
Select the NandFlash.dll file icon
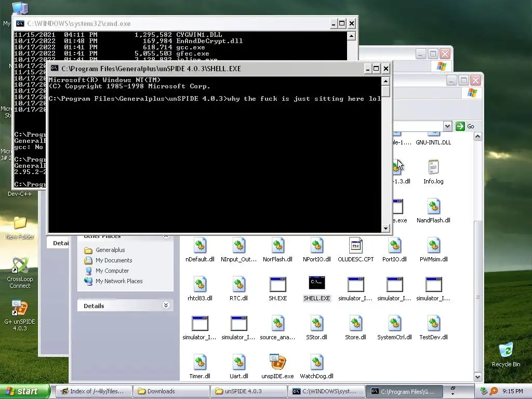434,206
